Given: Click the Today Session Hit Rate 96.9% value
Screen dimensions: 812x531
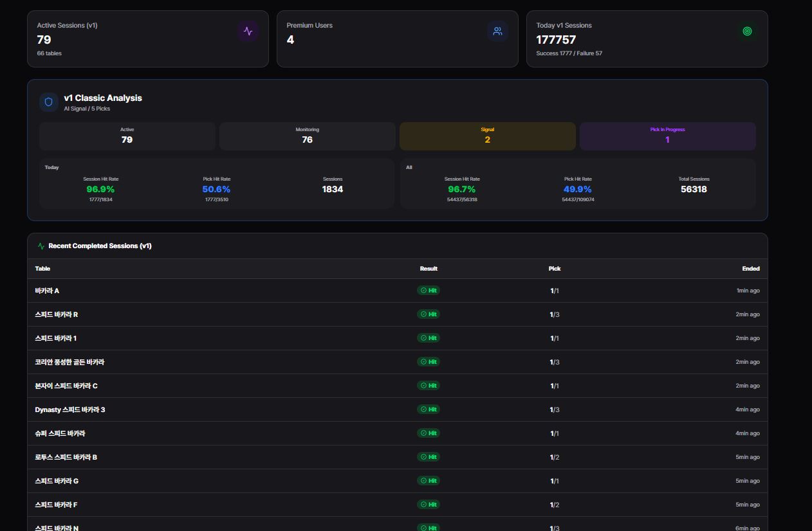Looking at the screenshot, I should [x=100, y=189].
